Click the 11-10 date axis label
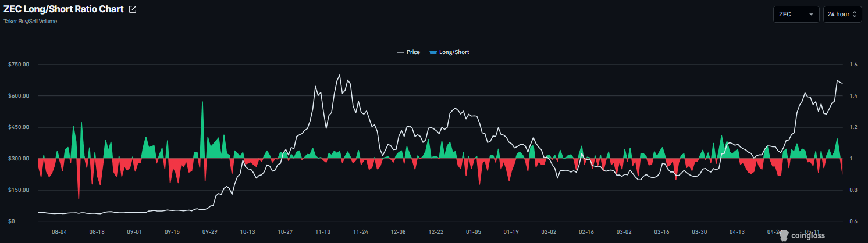 pyautogui.click(x=322, y=231)
